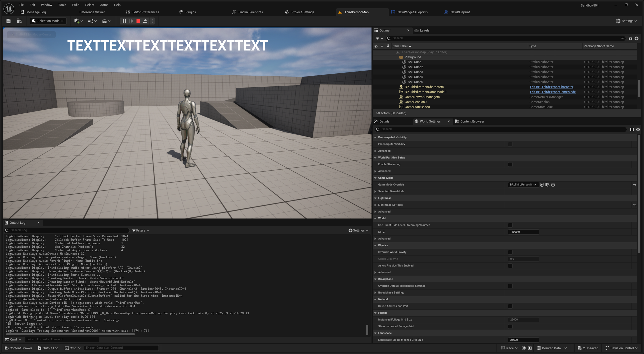Click the Eject from player icon
Image resolution: width=644 pixels, height=354 pixels.
[145, 21]
